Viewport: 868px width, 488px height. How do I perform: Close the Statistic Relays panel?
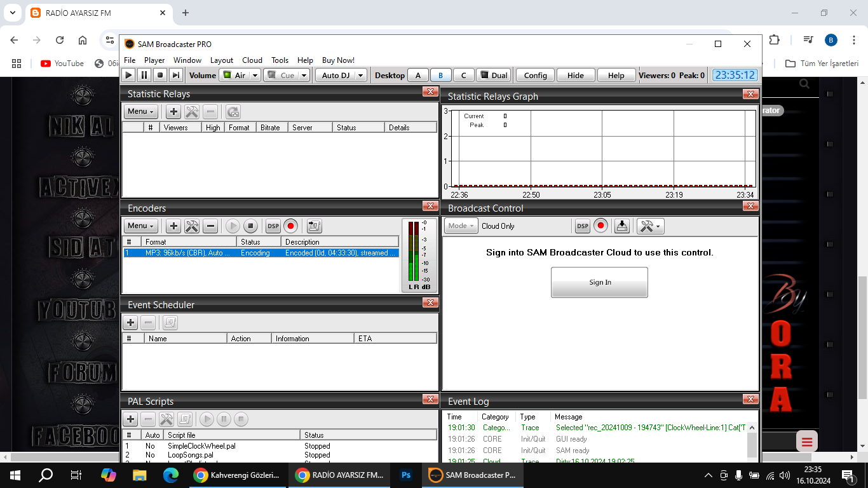click(x=430, y=92)
